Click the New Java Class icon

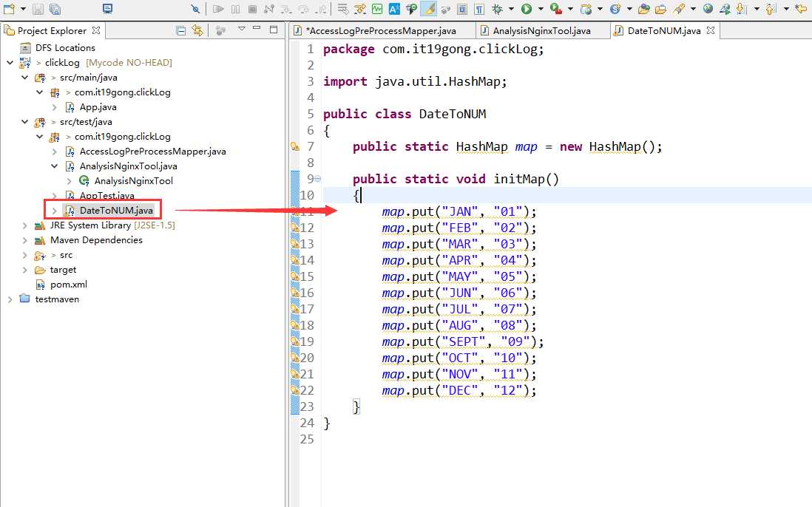615,9
